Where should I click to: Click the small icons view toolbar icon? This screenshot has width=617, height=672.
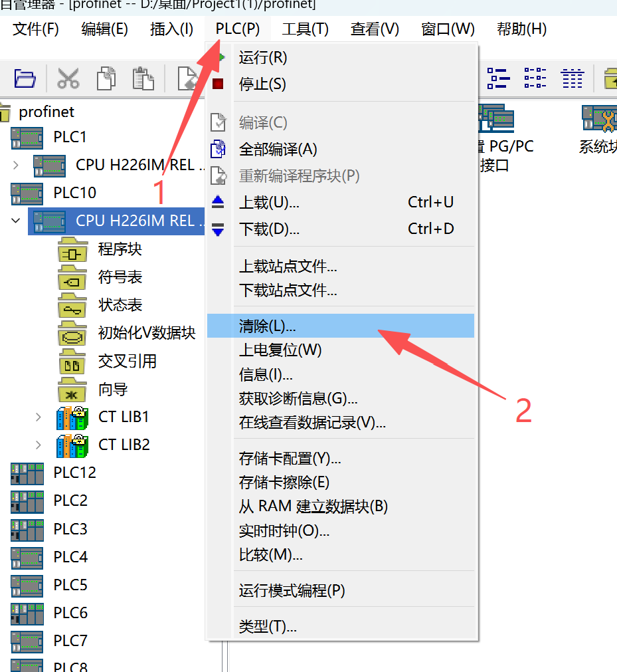535,78
